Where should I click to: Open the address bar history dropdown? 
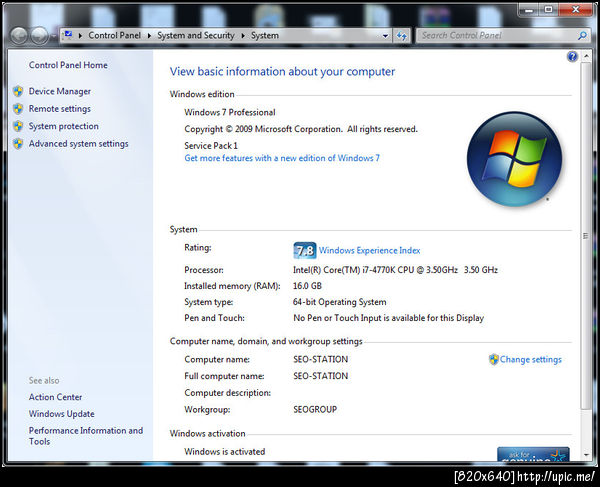[385, 36]
